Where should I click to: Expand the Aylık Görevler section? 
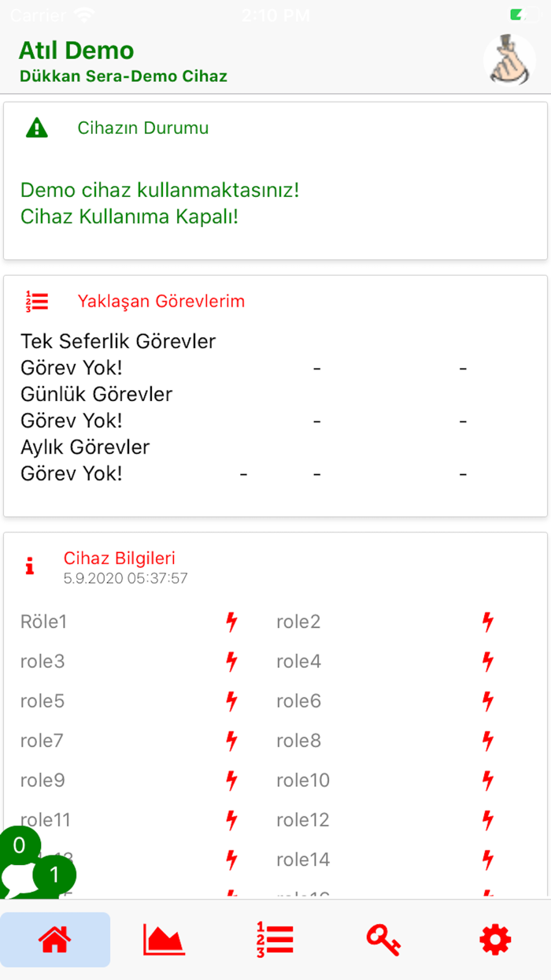[x=86, y=447]
